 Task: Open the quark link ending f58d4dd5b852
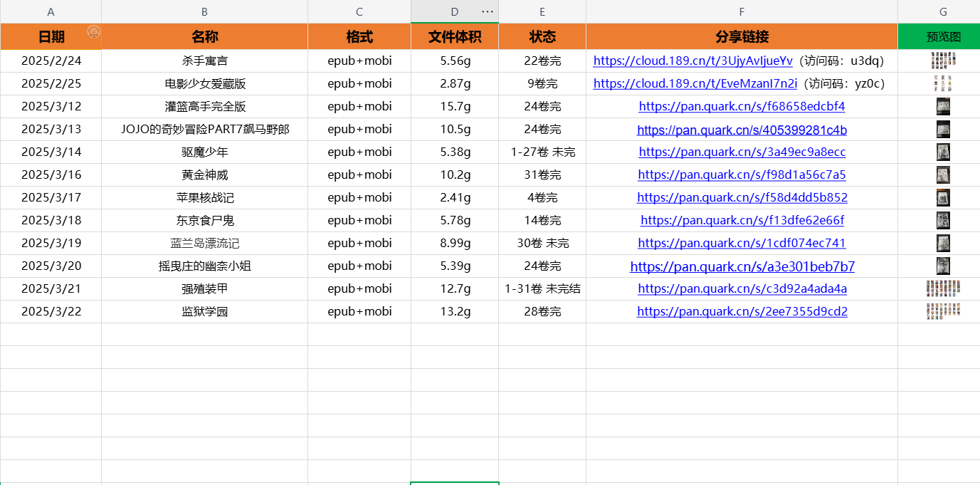pos(742,198)
